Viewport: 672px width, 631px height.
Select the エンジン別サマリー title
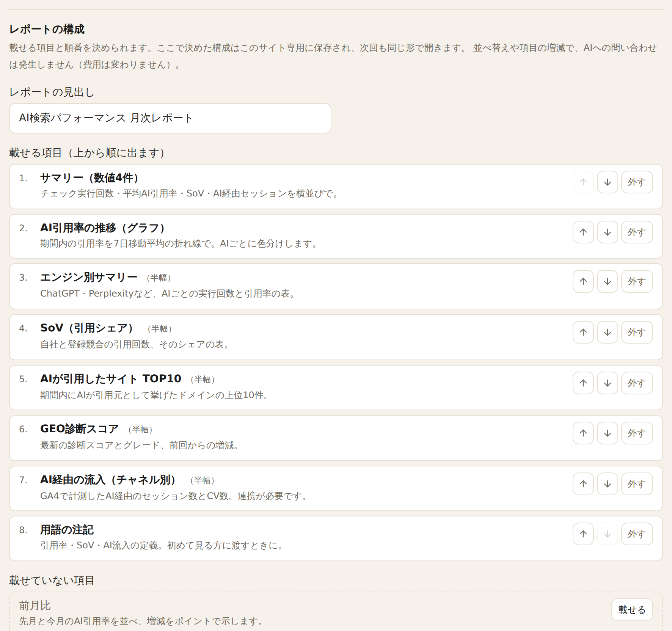pos(89,277)
